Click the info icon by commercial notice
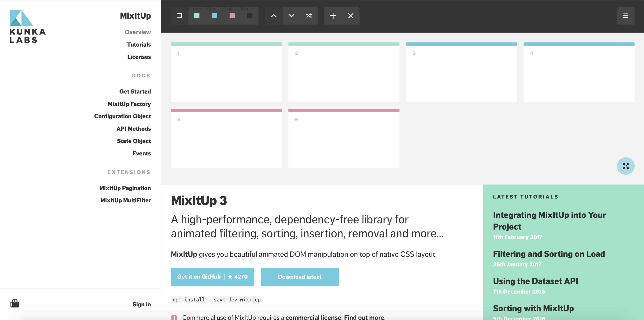This screenshot has width=644, height=320. coord(174,317)
